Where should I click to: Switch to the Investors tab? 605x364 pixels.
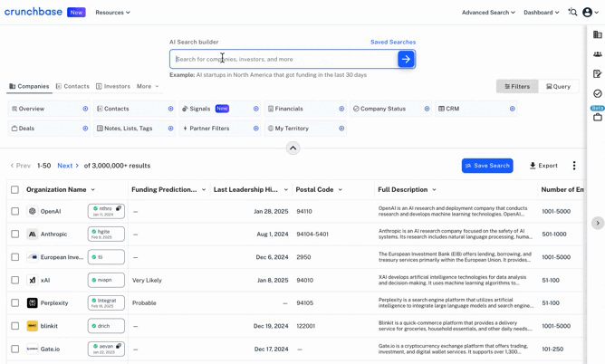pyautogui.click(x=112, y=86)
